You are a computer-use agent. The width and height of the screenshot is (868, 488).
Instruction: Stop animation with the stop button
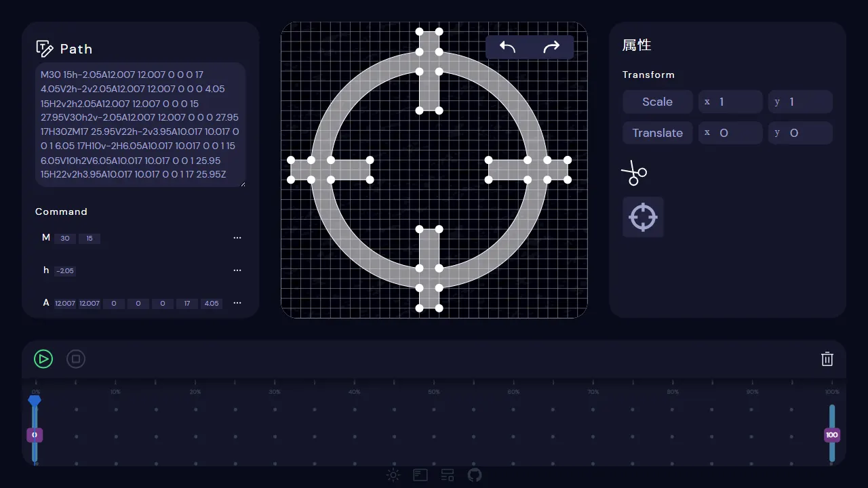(76, 359)
